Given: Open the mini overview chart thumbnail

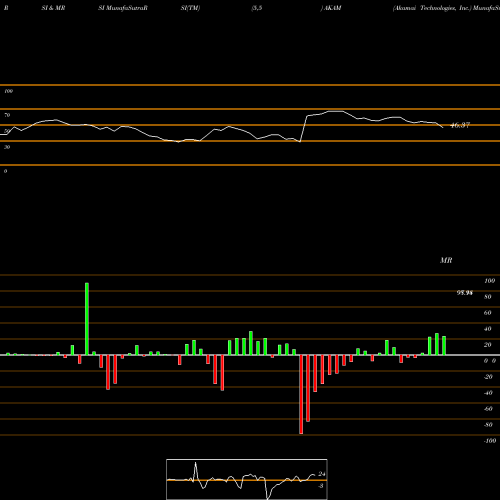Looking at the screenshot, I should 247,479.
